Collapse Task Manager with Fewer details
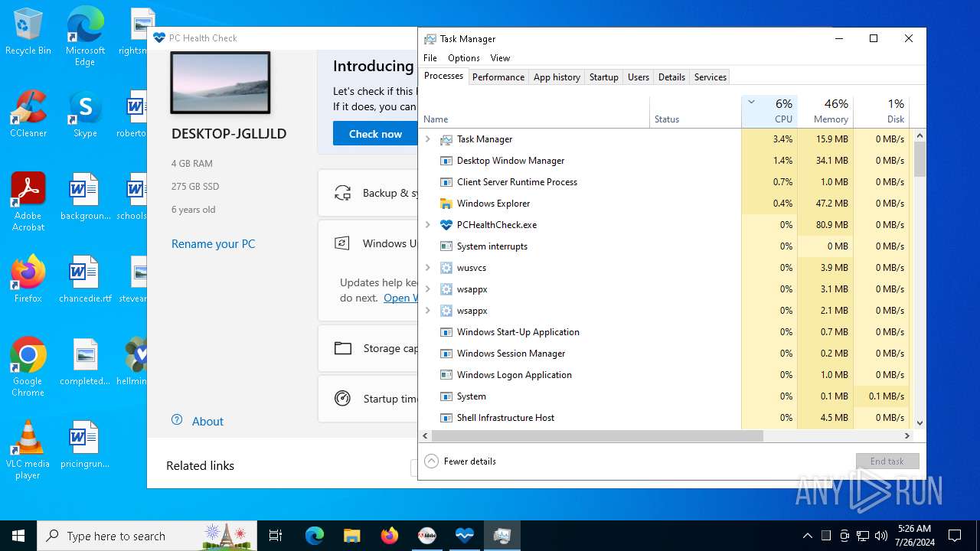Viewport: 980px width, 551px height. [460, 461]
